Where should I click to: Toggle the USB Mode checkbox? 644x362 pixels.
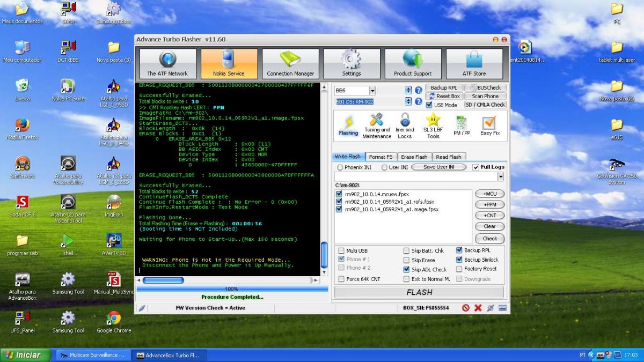430,105
